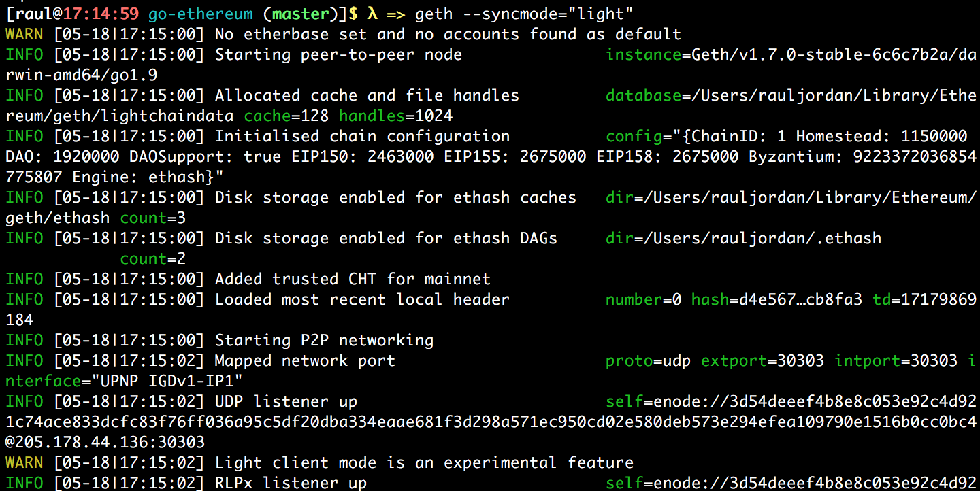Viewport: 980px width, 491px height.
Task: Click the 'handles=1024' value
Action: pos(395,116)
